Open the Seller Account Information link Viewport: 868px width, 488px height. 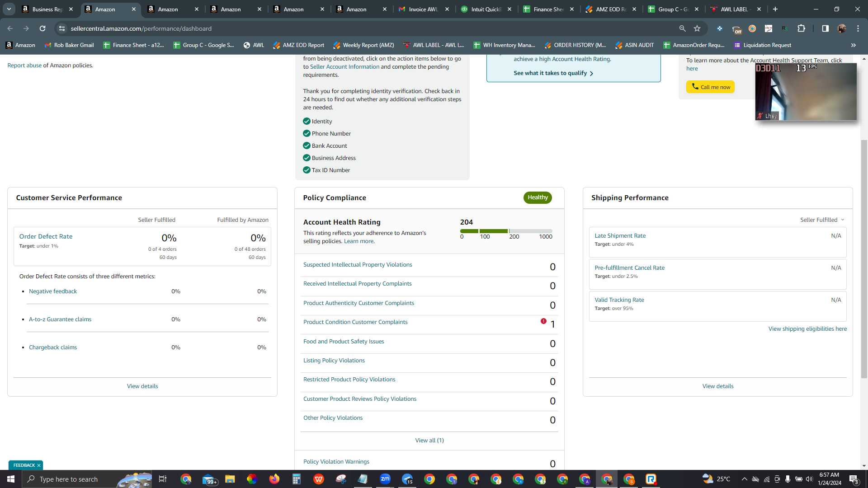(x=344, y=67)
